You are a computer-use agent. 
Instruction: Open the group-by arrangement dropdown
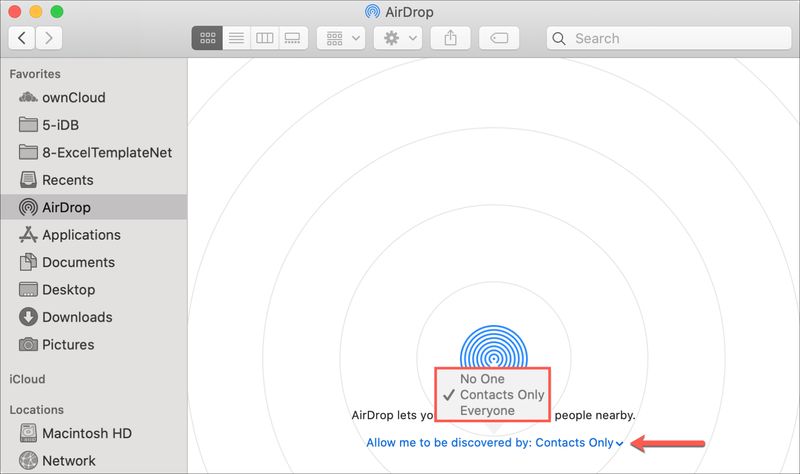point(341,38)
